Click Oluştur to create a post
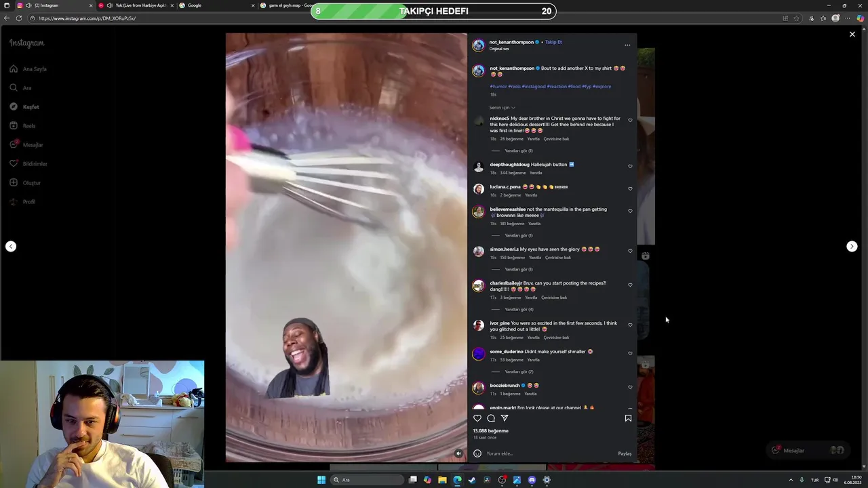The width and height of the screenshot is (868, 488). (25, 182)
